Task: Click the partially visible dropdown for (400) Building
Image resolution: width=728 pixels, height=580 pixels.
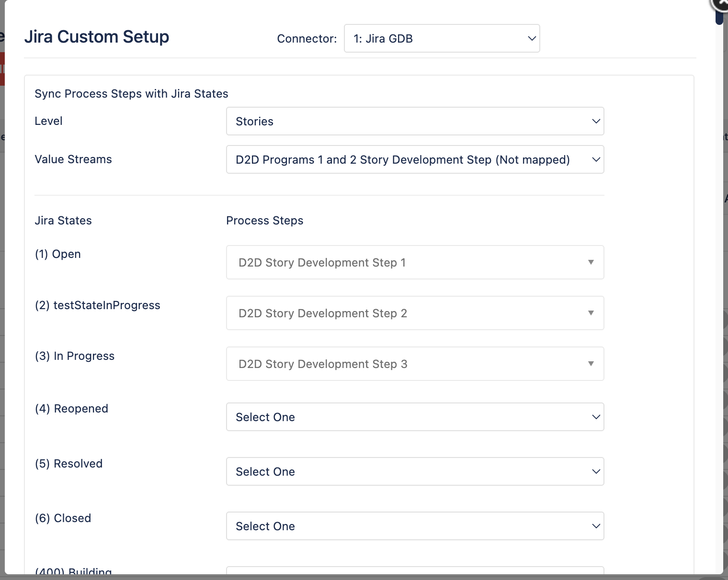Action: tap(415, 574)
